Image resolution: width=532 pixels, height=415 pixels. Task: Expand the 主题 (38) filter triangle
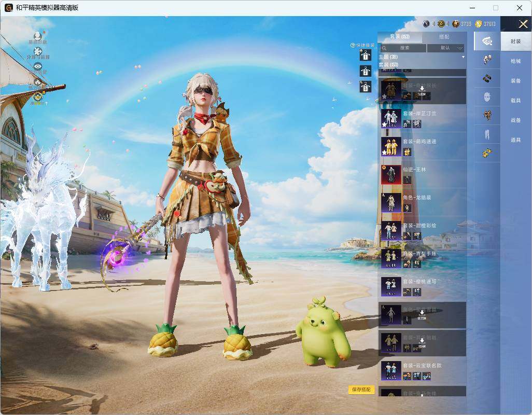pos(463,57)
